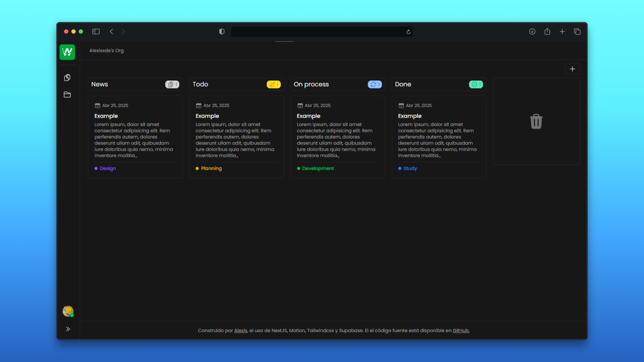Click the trash bin drop zone
Viewport: 644px width, 362px height.
[536, 121]
